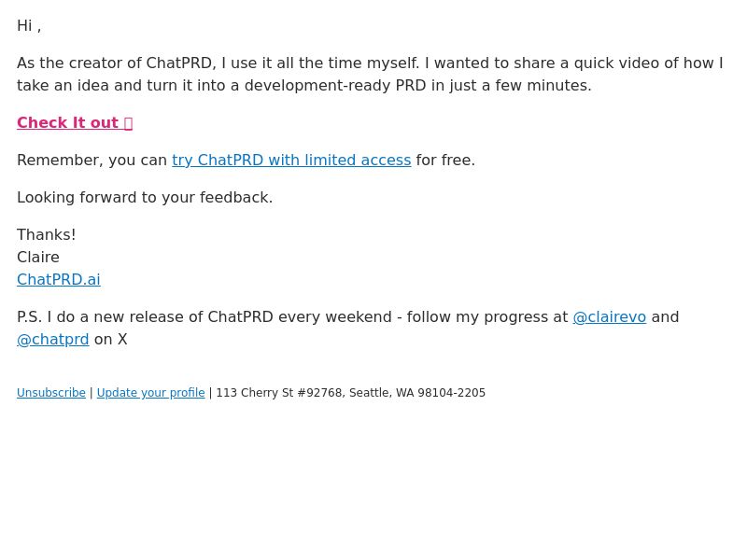
Task: Click the emoji icon after "Check It out"
Action: coord(128,123)
